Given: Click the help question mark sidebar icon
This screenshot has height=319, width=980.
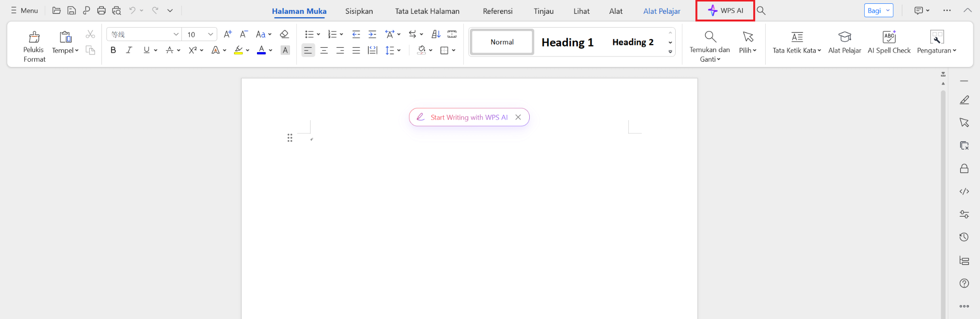Looking at the screenshot, I should (964, 284).
